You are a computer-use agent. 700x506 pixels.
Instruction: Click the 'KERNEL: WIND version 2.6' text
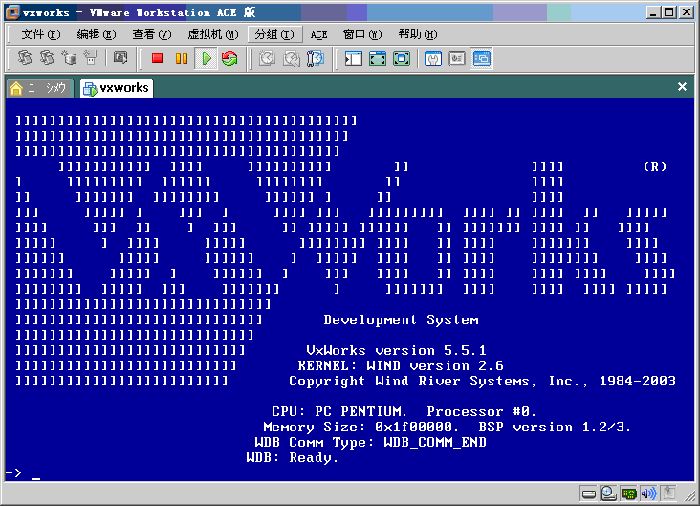[x=400, y=366]
